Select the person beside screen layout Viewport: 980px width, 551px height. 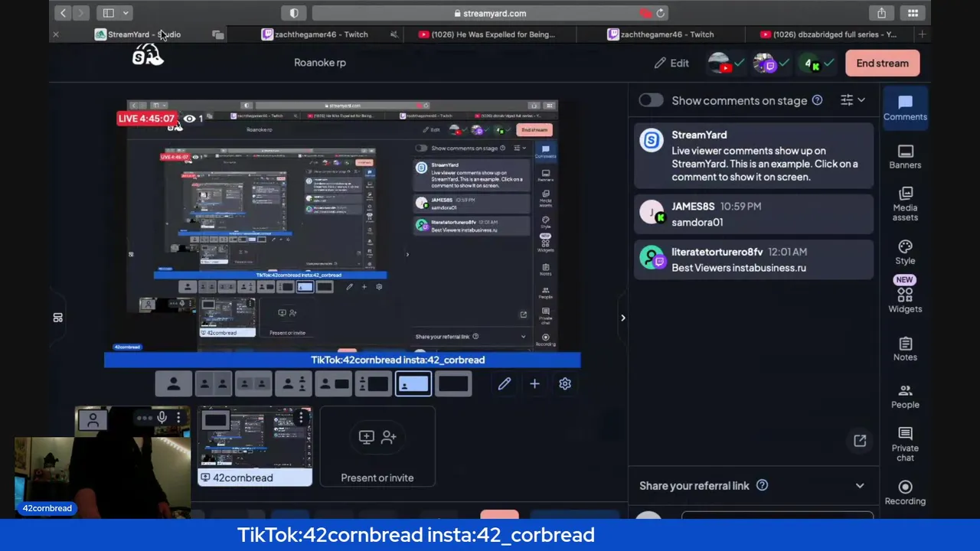[x=333, y=384]
